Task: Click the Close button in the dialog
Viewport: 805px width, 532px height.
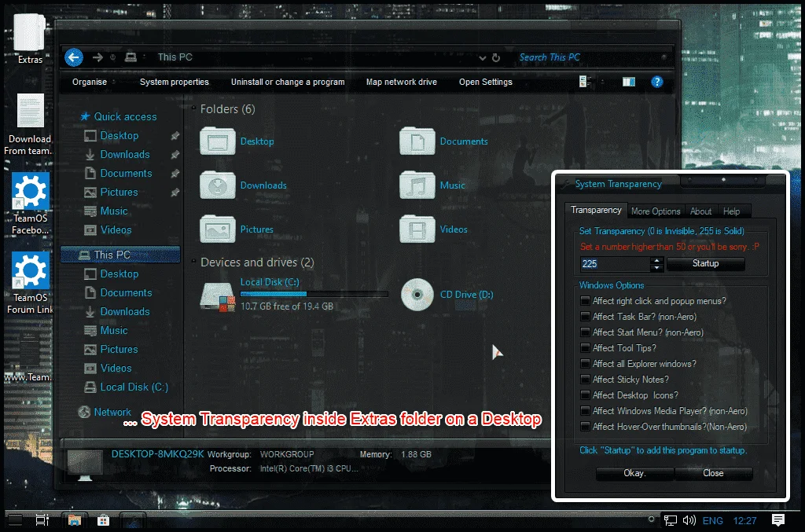Action: (713, 473)
